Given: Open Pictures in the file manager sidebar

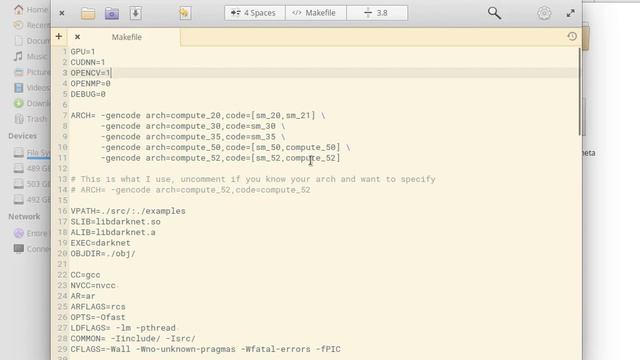Looking at the screenshot, I should click(31, 72).
